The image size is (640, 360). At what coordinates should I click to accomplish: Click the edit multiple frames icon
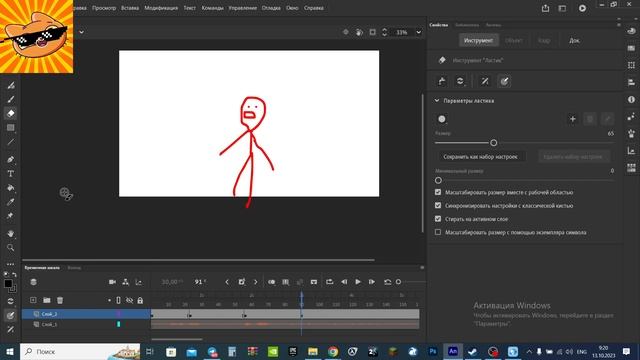click(x=286, y=282)
